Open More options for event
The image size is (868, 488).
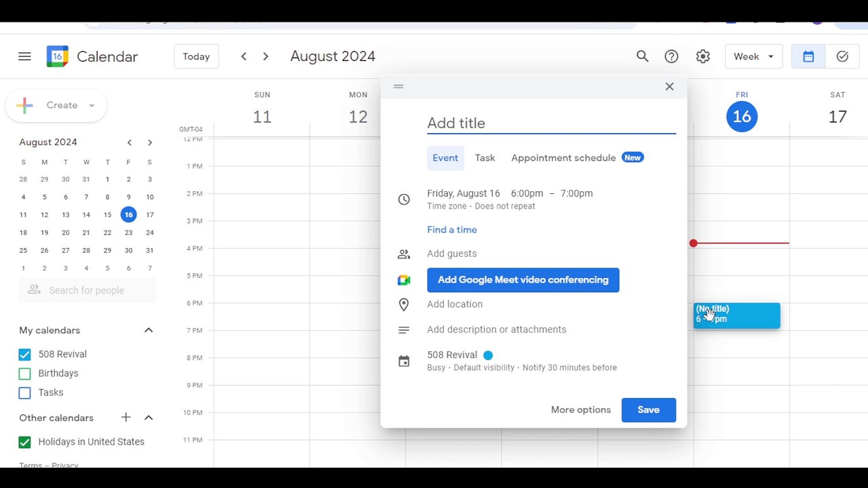click(x=581, y=410)
